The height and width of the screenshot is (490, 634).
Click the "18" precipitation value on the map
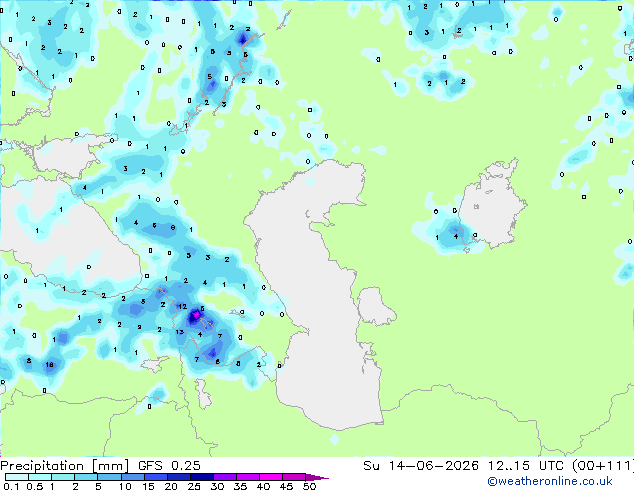pyautogui.click(x=49, y=365)
